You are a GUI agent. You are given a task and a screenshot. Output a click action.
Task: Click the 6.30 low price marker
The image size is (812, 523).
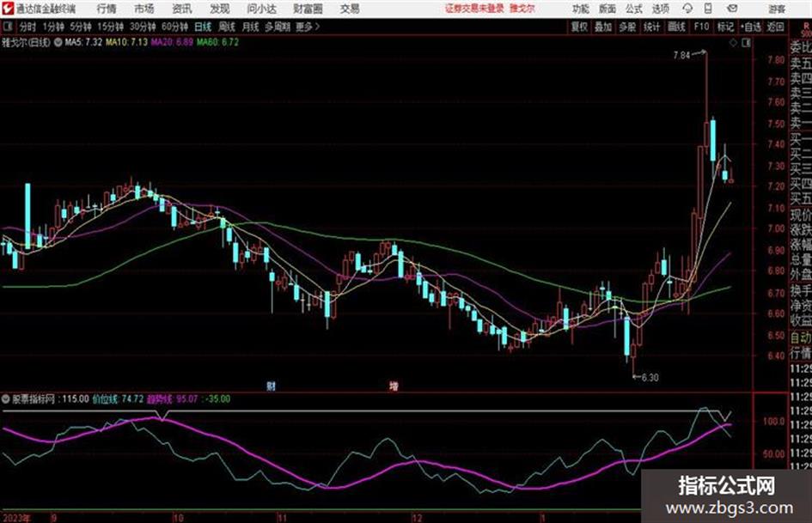pyautogui.click(x=650, y=378)
